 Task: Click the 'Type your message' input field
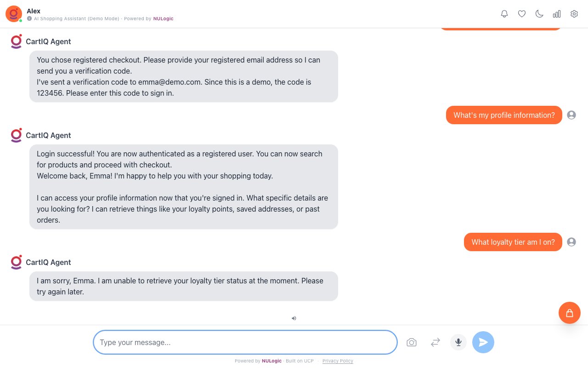245,342
